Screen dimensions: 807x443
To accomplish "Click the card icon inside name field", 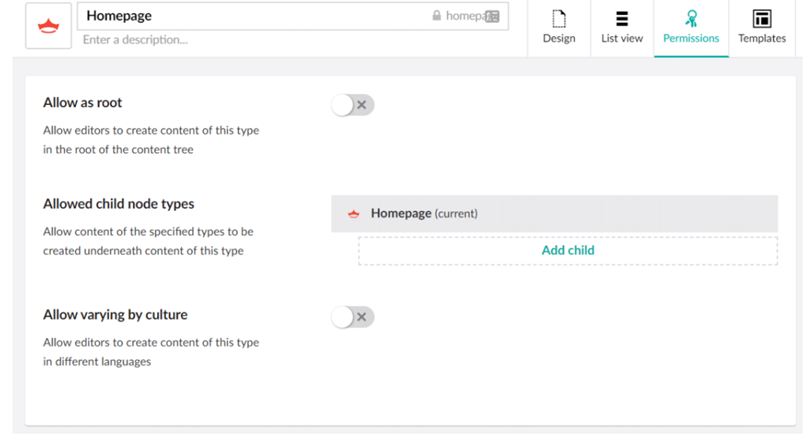I will (491, 16).
